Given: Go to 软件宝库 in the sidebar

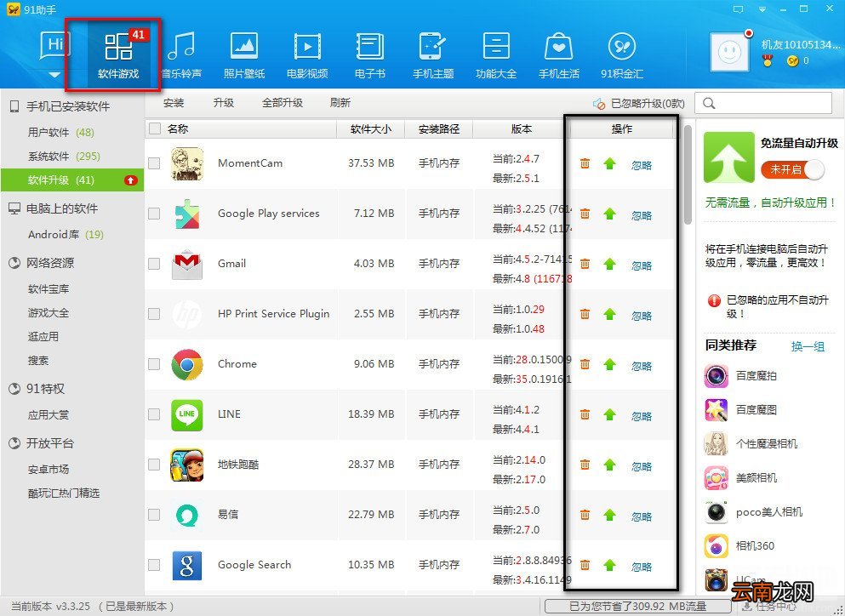Looking at the screenshot, I should click(x=49, y=289).
